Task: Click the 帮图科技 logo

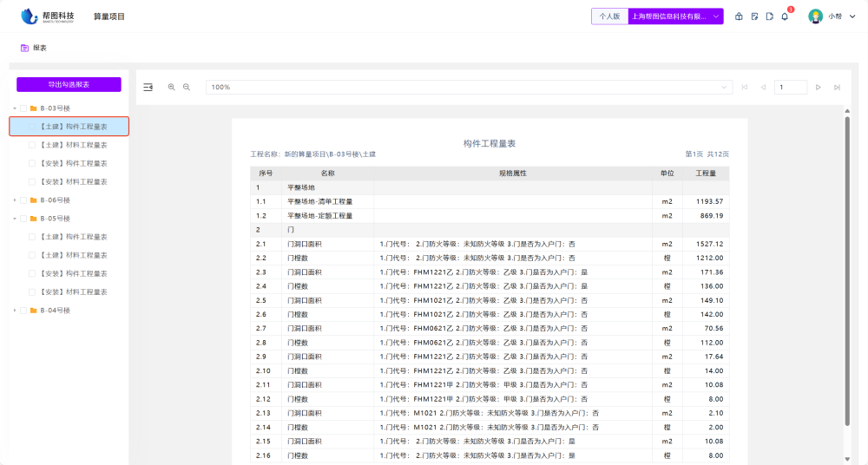Action: click(48, 16)
